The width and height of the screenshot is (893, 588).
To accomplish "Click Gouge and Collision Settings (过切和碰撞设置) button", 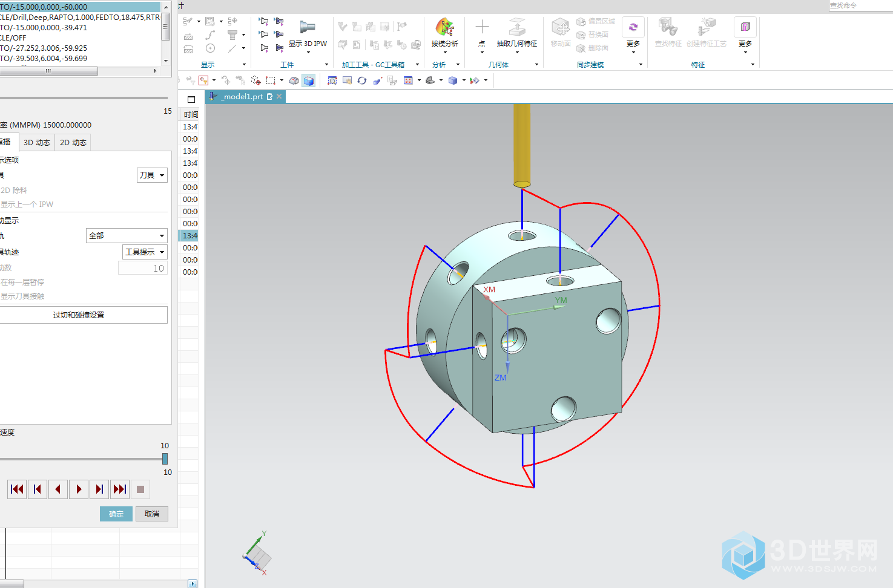I will click(83, 315).
